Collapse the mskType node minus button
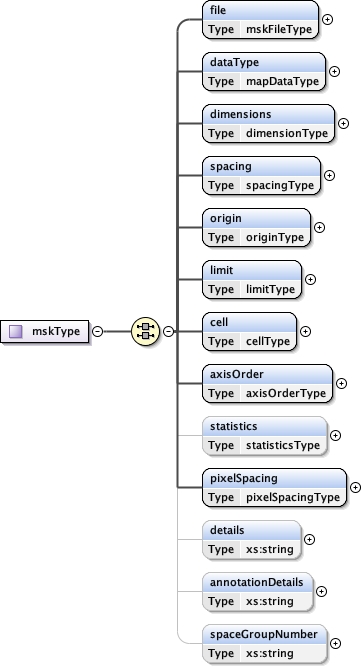 click(x=98, y=331)
